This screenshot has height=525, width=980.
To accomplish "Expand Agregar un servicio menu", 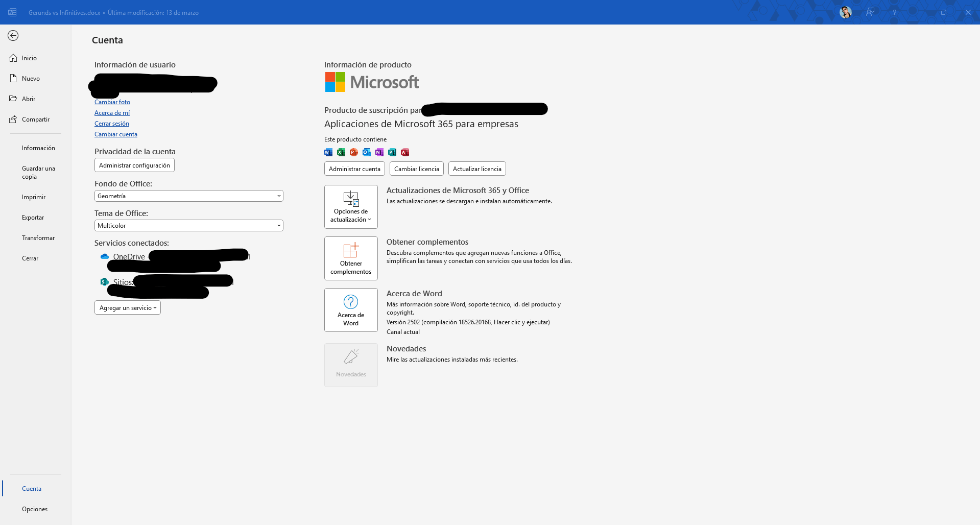I will [x=128, y=307].
